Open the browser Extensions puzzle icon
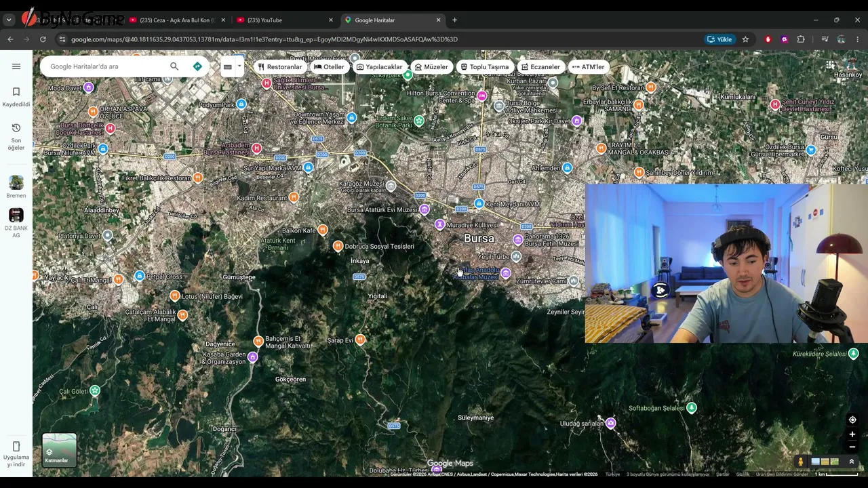This screenshot has width=868, height=488. click(801, 39)
